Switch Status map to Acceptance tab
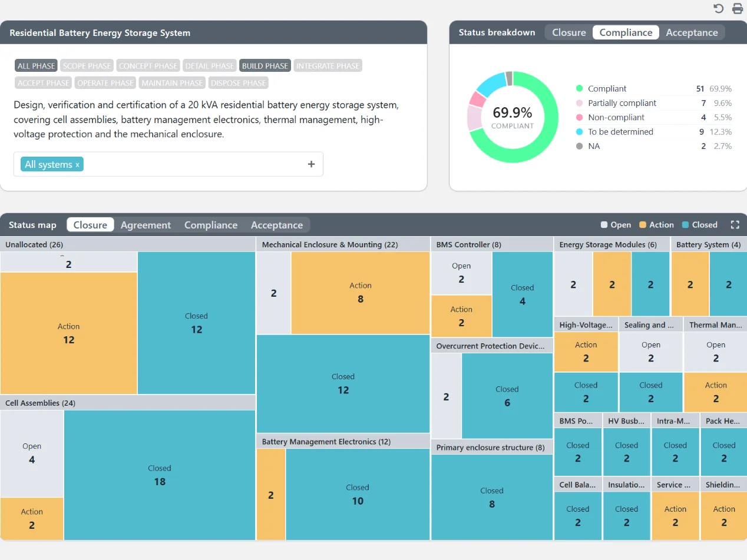The width and height of the screenshot is (747, 560). (x=277, y=225)
